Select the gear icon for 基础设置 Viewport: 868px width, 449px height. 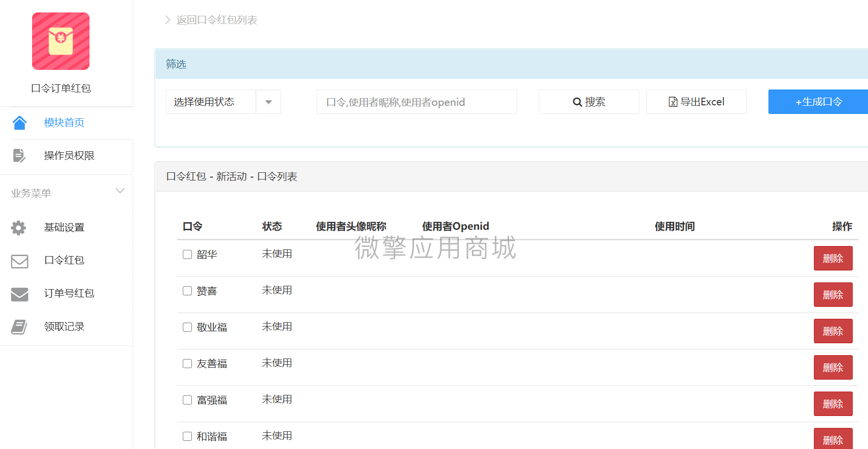(19, 227)
